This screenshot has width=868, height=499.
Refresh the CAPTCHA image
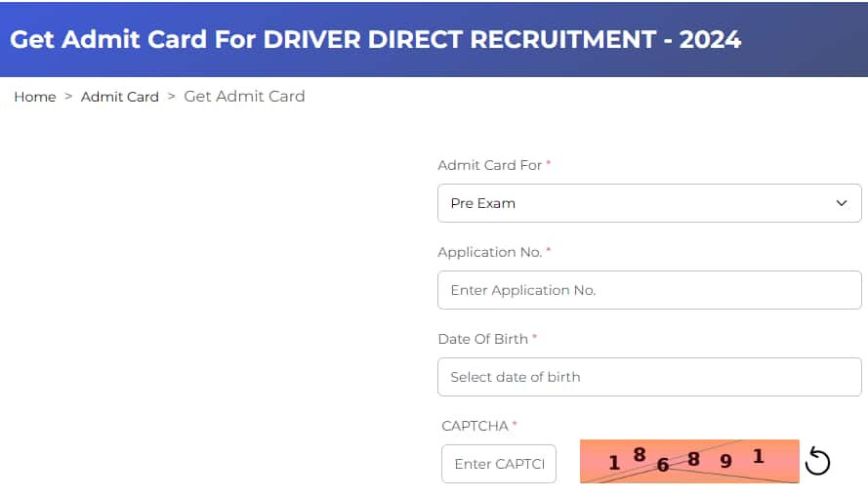point(817,462)
